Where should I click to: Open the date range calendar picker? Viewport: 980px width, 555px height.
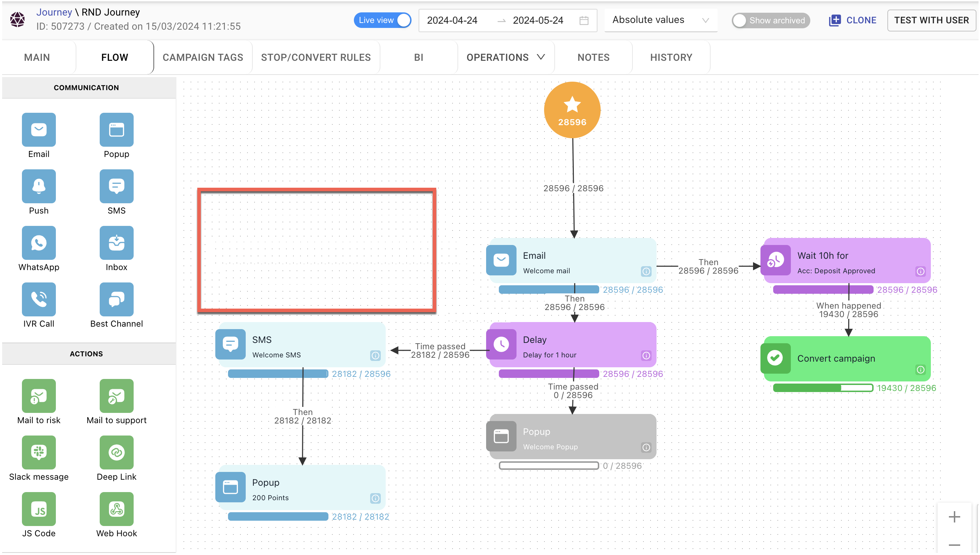coord(584,20)
